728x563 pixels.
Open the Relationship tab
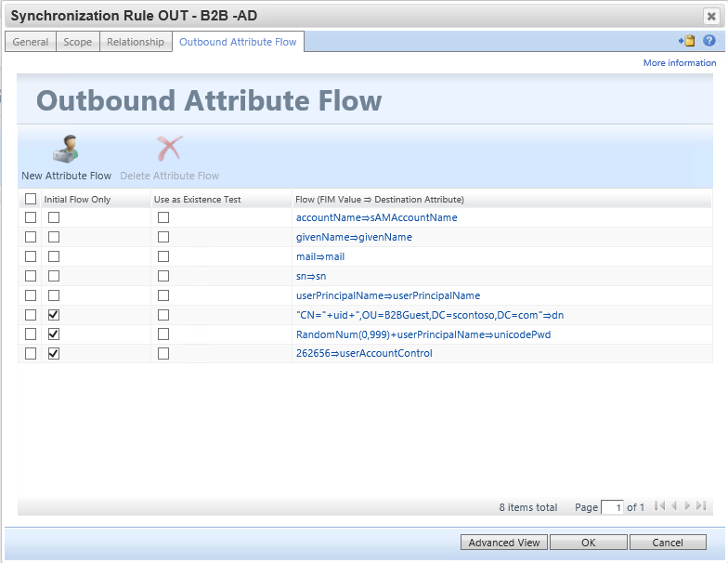136,42
